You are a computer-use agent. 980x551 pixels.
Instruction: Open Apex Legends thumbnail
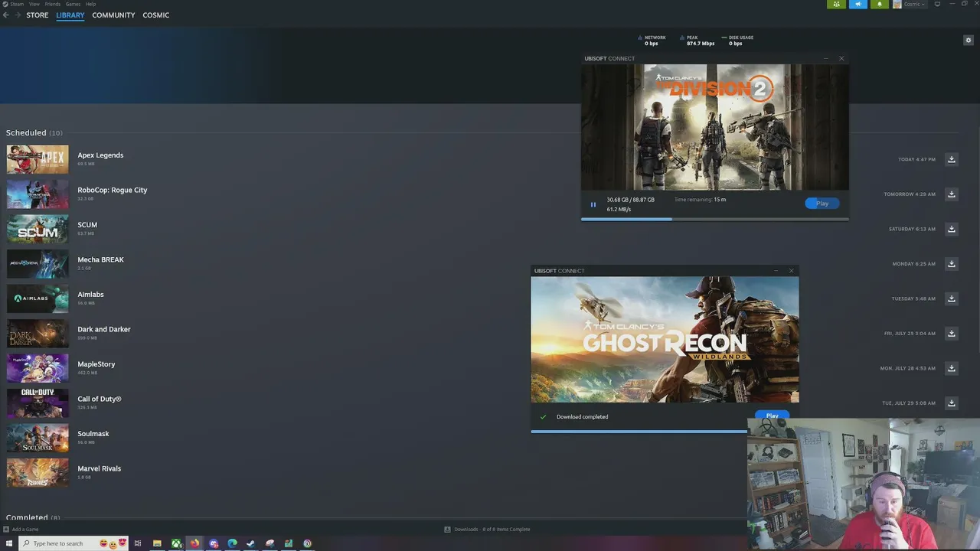click(x=38, y=159)
